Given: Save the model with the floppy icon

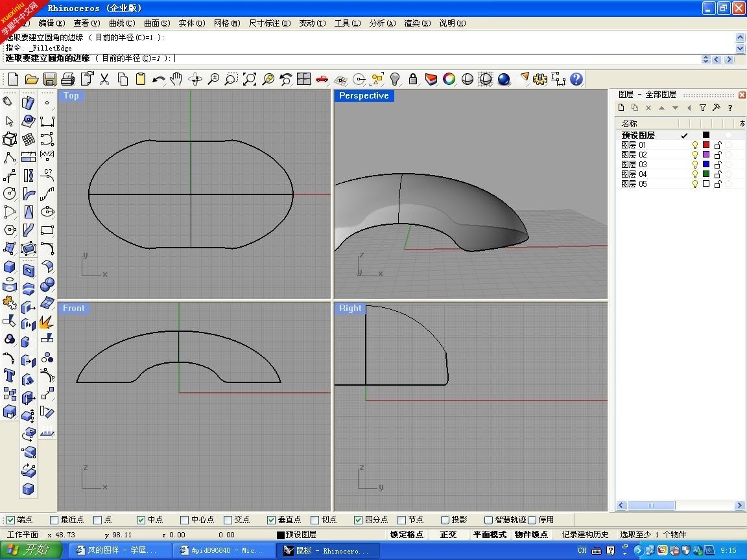Looking at the screenshot, I should [x=49, y=79].
